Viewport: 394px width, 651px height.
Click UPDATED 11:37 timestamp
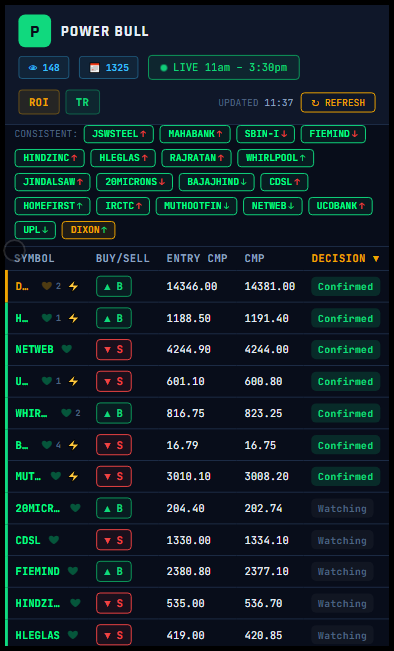256,103
